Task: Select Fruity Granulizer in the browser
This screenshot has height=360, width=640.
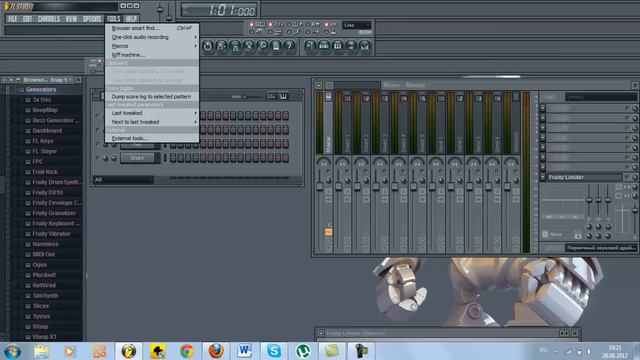Action: (x=53, y=213)
